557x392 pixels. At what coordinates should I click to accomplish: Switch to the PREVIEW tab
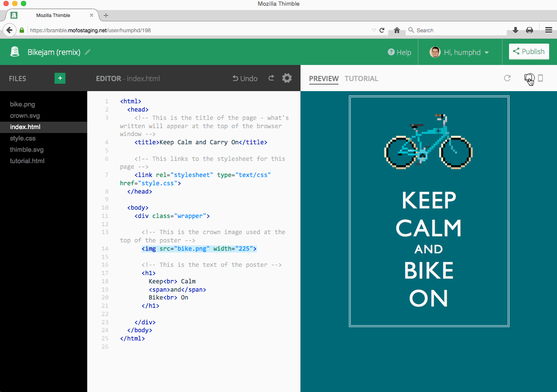click(324, 78)
